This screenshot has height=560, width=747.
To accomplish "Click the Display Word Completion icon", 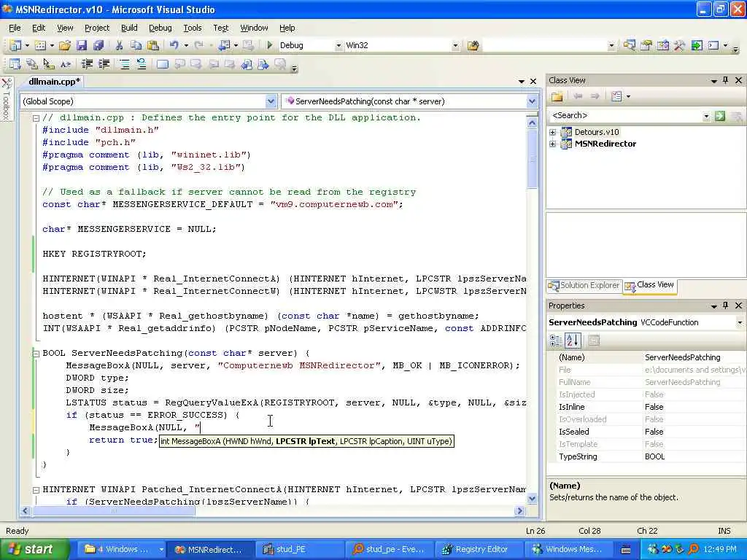I will tap(66, 64).
